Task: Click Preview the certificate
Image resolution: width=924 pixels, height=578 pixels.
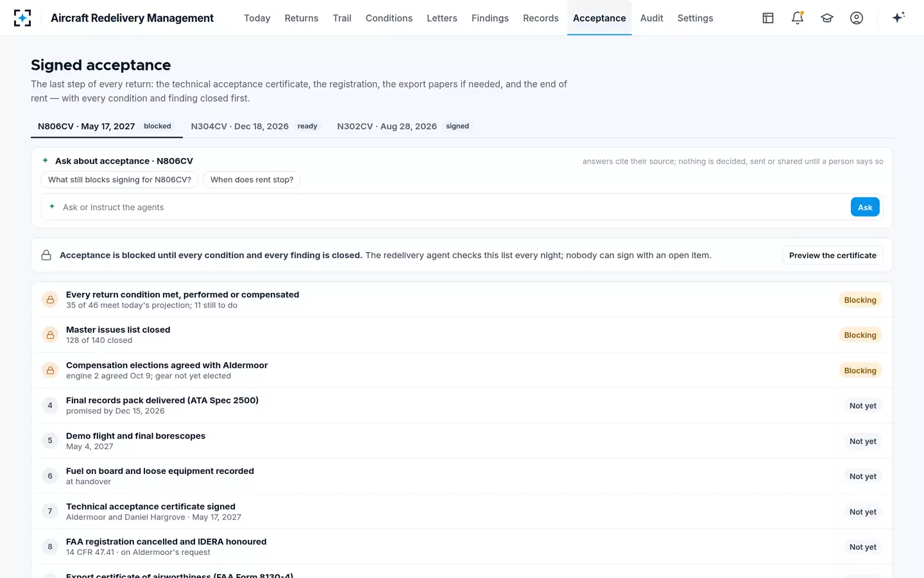Action: coord(832,255)
